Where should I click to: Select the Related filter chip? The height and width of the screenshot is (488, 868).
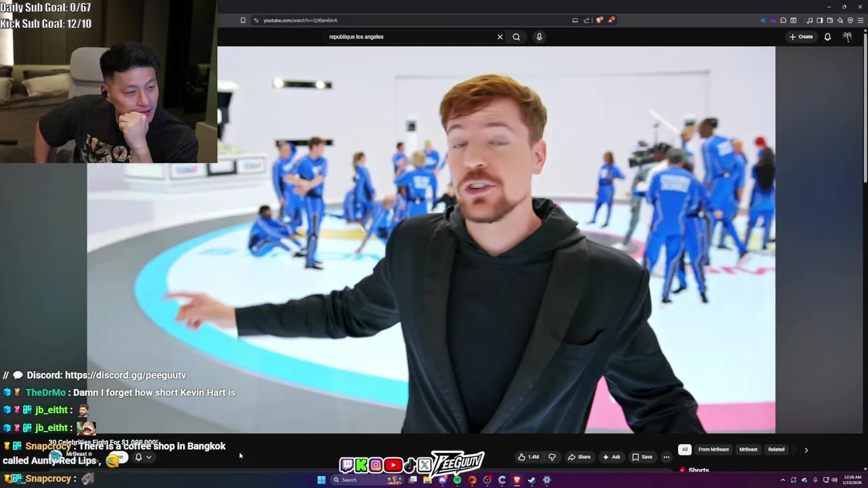point(776,449)
